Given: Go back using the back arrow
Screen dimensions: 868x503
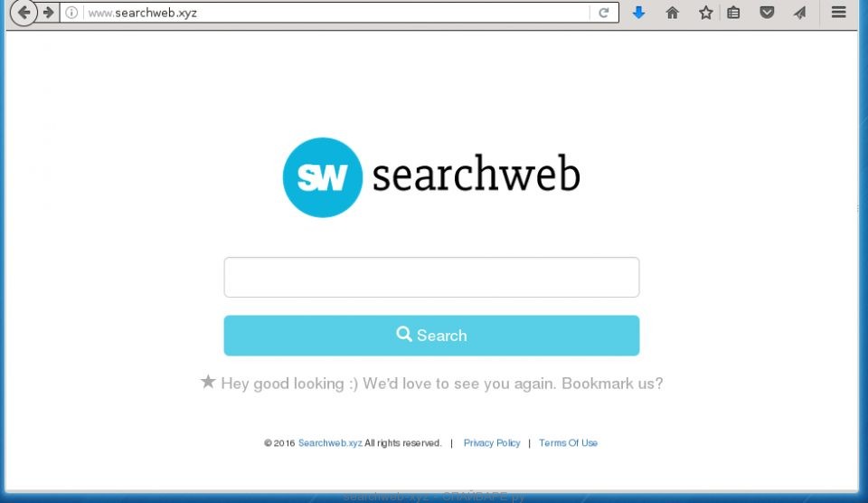Looking at the screenshot, I should pos(24,12).
